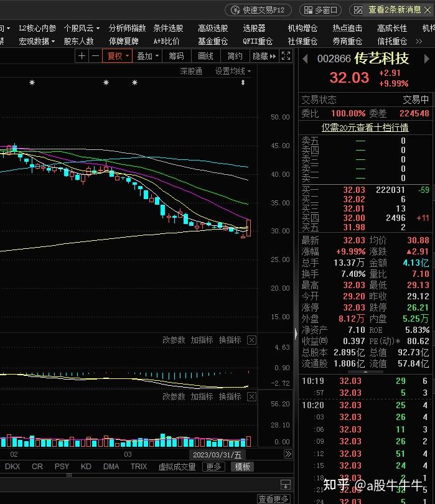
Task: Go to next stock with right arrow
Action: pos(428,58)
